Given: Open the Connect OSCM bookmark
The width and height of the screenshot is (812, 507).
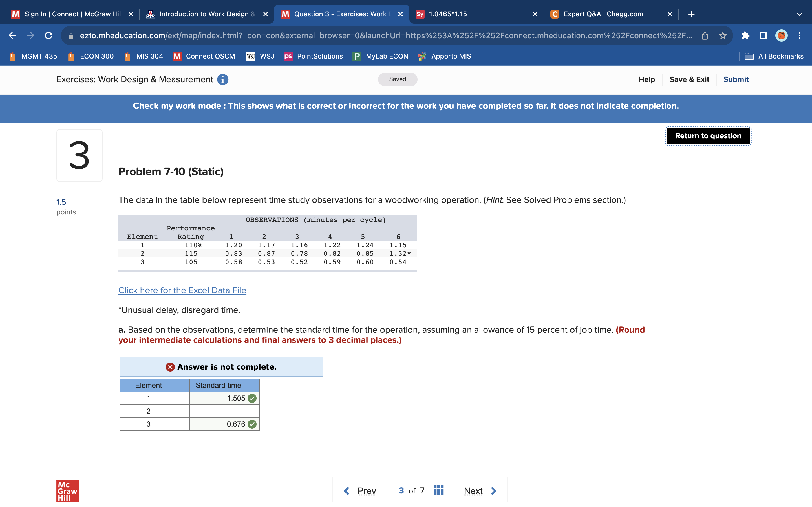Looking at the screenshot, I should pyautogui.click(x=204, y=56).
